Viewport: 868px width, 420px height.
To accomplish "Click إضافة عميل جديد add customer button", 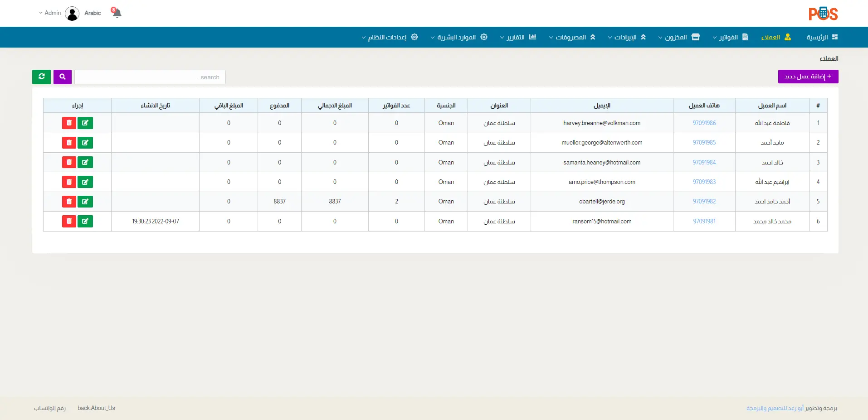I will tap(808, 77).
